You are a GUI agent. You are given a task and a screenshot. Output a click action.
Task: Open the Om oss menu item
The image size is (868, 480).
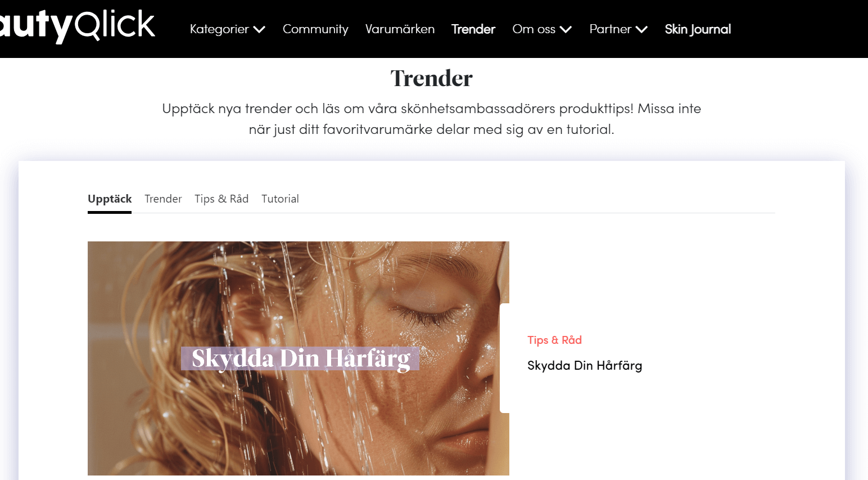tap(534, 29)
